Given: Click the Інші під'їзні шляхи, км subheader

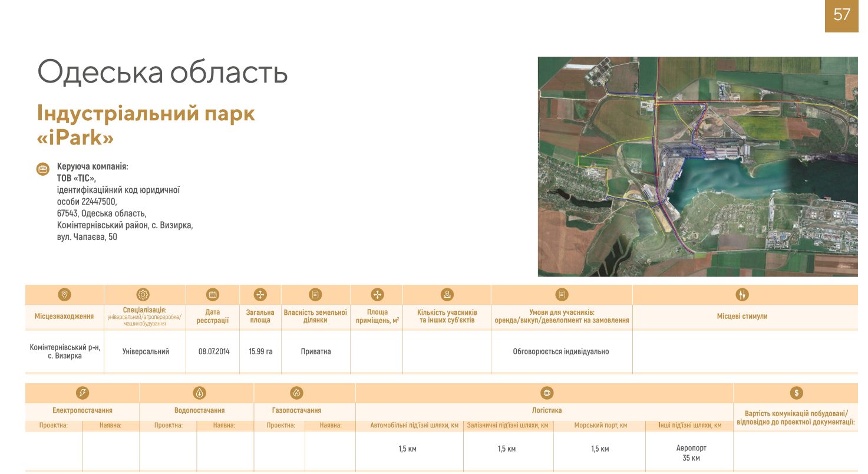Looking at the screenshot, I should point(690,425).
